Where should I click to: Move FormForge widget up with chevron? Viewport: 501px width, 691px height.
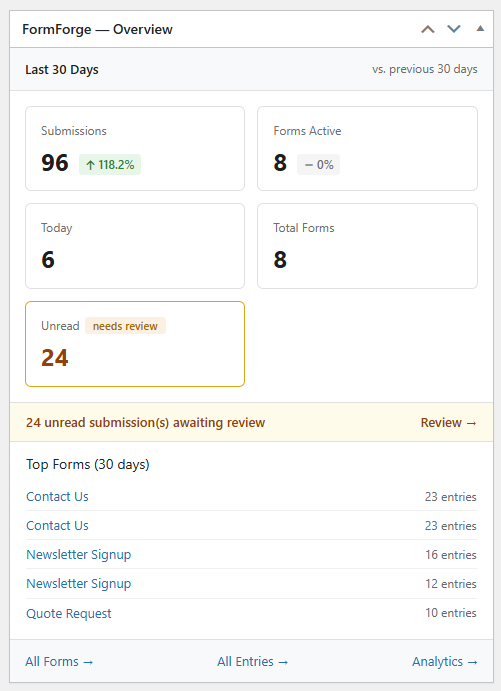[x=427, y=30]
